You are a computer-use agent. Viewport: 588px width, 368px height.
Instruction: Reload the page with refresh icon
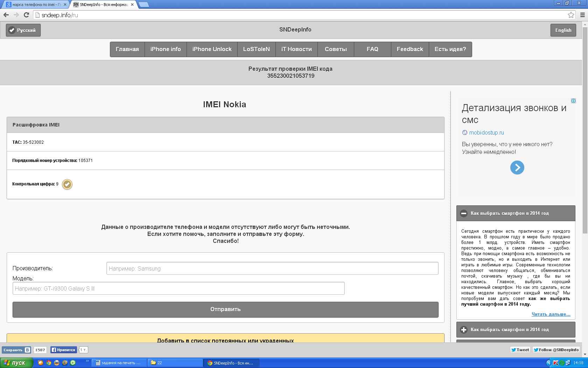[26, 15]
